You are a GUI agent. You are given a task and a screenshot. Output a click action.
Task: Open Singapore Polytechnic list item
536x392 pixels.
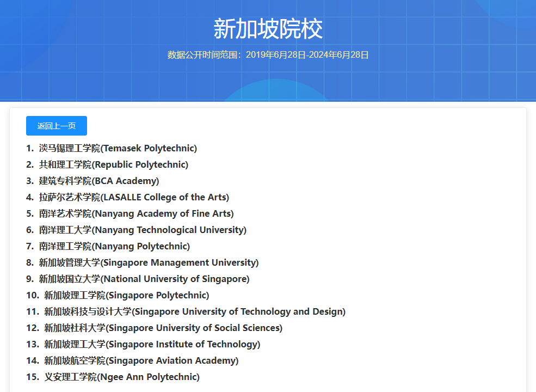coord(126,295)
